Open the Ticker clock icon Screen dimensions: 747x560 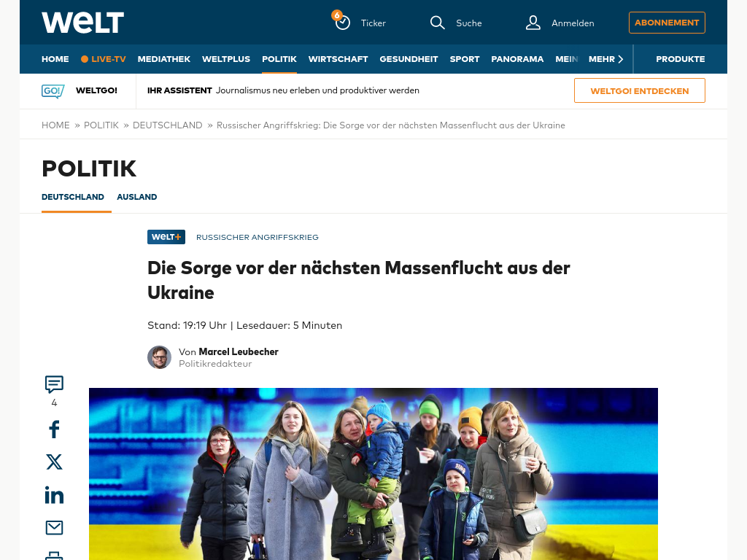[x=341, y=21]
